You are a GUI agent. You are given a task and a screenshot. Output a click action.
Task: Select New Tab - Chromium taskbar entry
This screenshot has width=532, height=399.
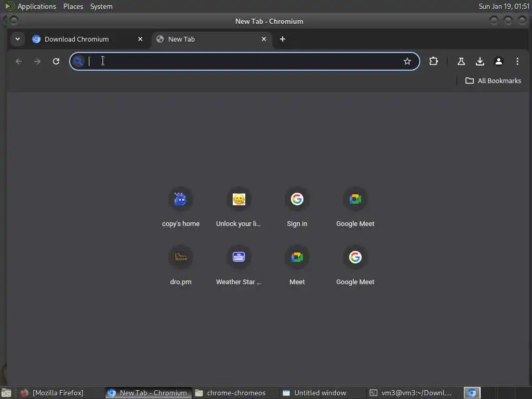point(148,393)
